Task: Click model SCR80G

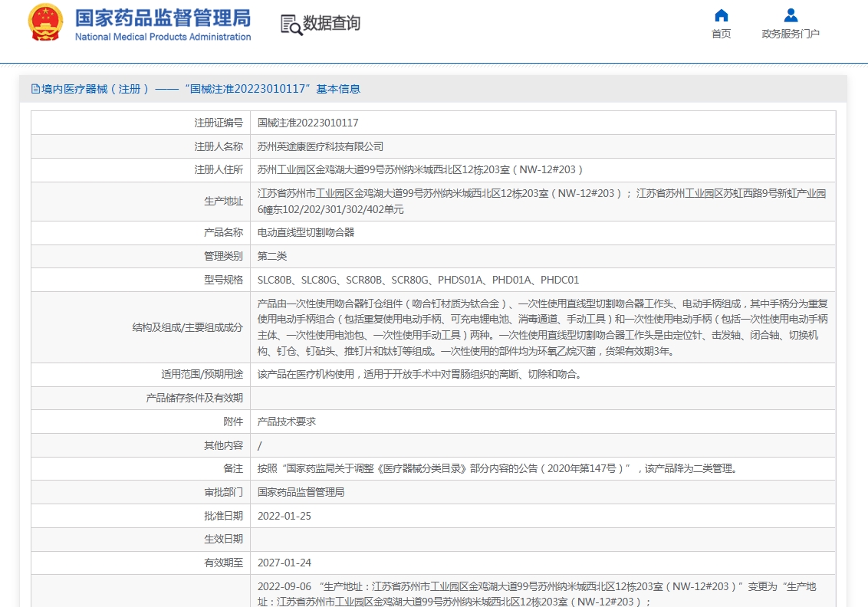Action: [410, 280]
